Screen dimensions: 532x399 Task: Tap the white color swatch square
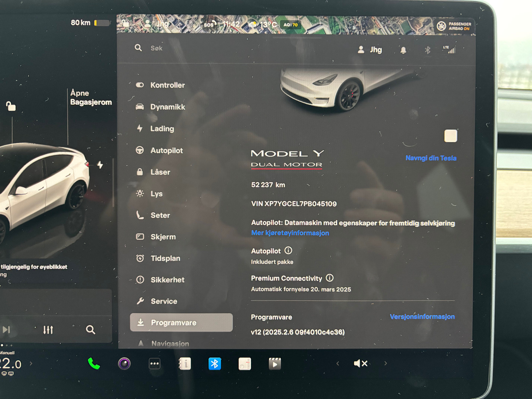coord(451,136)
